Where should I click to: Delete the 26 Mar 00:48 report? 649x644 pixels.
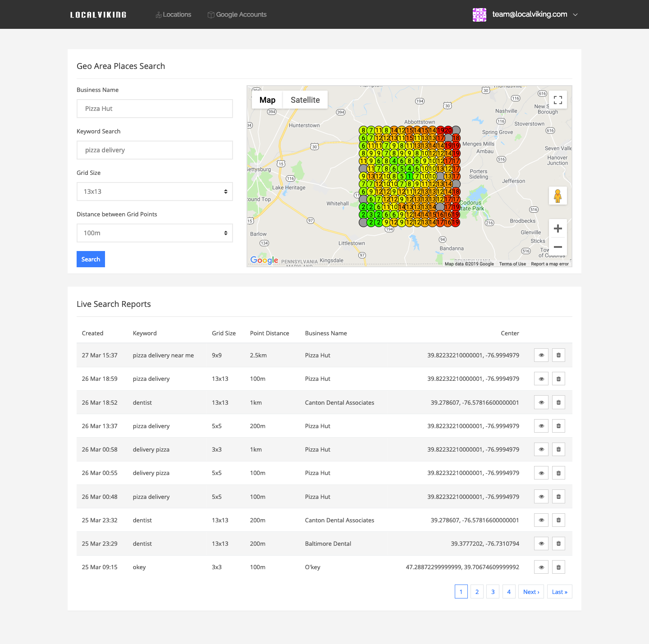[x=558, y=497]
